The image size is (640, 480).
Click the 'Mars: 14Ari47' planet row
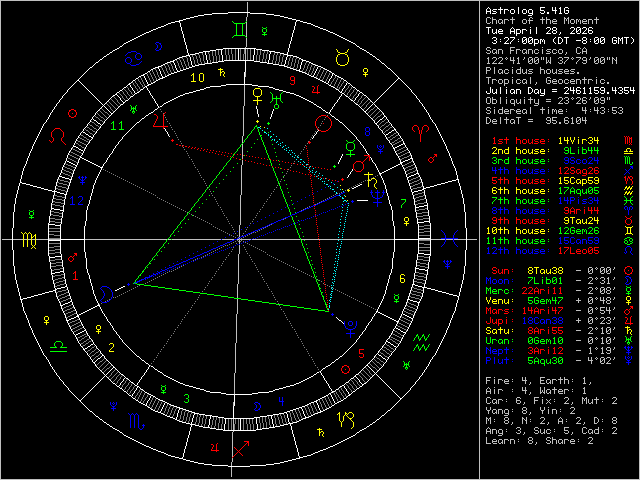tap(560, 311)
